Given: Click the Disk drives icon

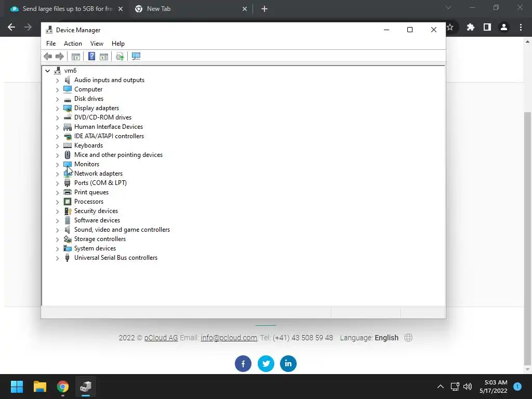Looking at the screenshot, I should tap(68, 99).
